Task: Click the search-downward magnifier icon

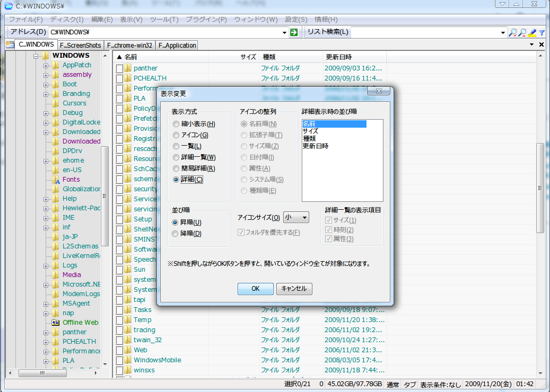Action: coord(513,33)
